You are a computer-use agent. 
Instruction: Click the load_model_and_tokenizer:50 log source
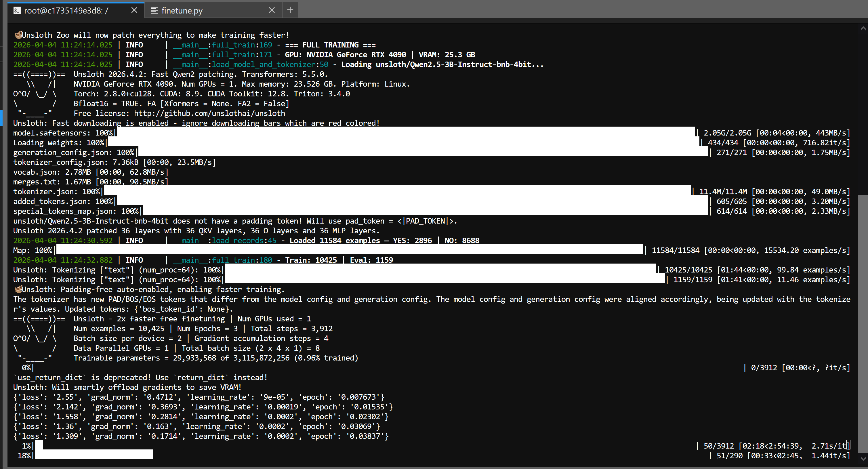(x=270, y=64)
